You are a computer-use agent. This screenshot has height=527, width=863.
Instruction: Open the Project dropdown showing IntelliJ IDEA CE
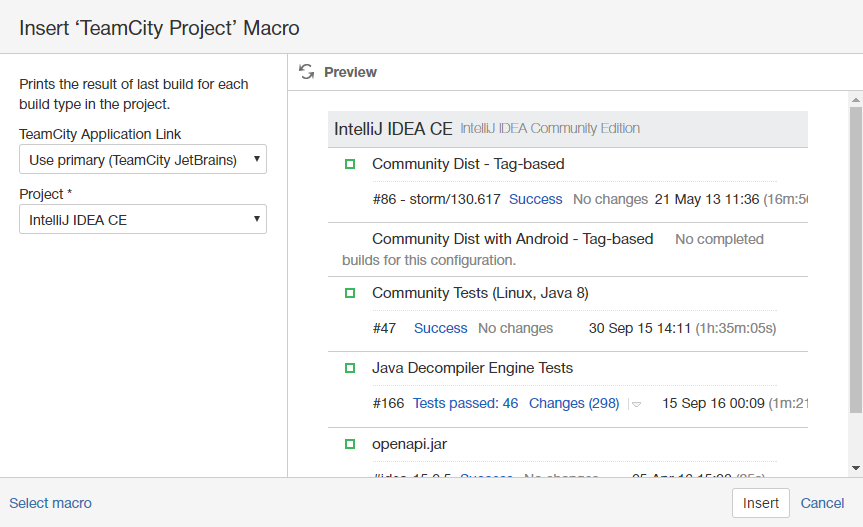(x=143, y=219)
